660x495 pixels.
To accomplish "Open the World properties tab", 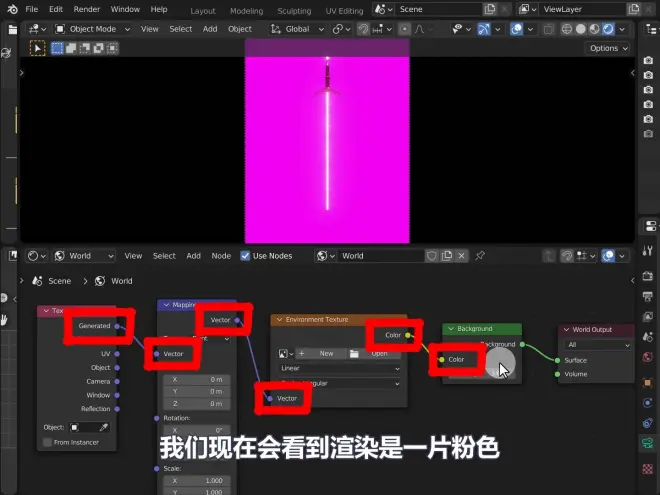I will tap(648, 357).
